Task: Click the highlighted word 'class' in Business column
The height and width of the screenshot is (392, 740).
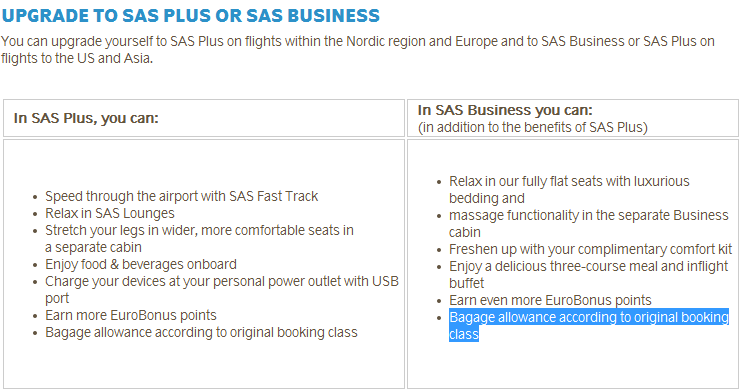Action: (x=464, y=334)
